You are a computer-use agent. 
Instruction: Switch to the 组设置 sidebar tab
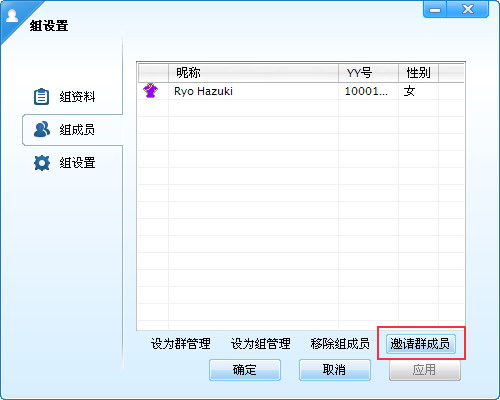(73, 163)
